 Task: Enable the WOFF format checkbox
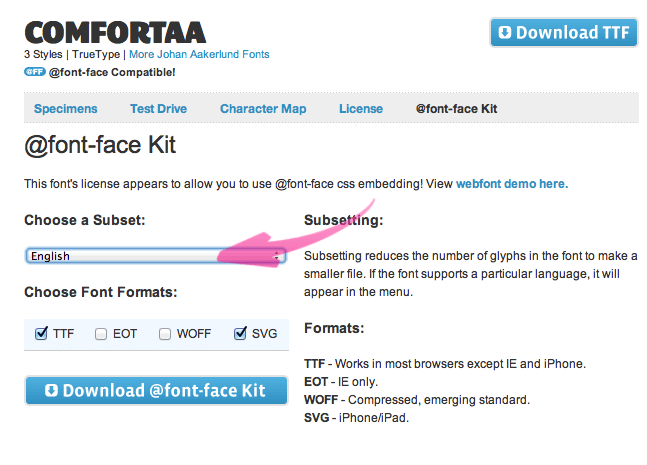point(165,333)
